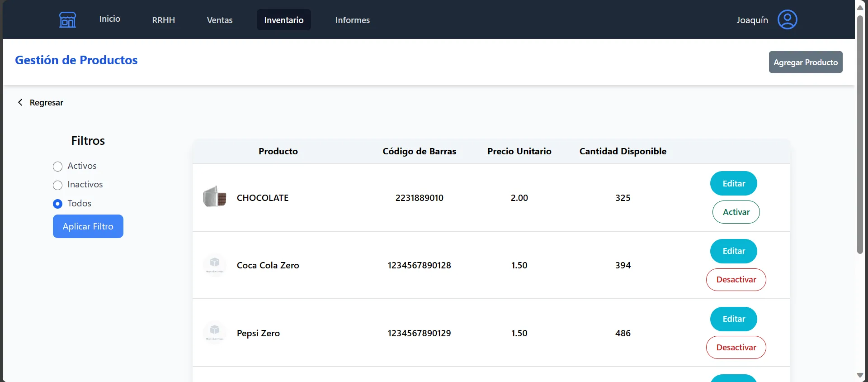Click the Pepsi Zero name
The image size is (868, 382).
[258, 333]
